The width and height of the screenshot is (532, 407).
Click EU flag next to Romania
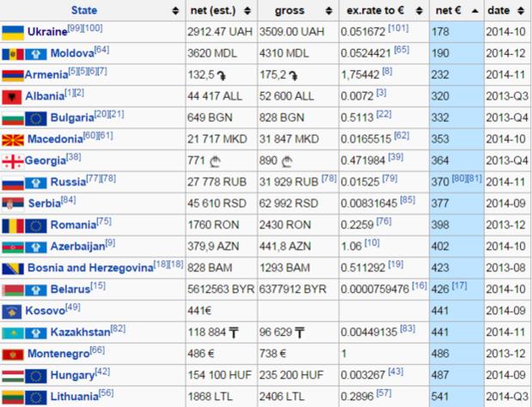coord(36,226)
